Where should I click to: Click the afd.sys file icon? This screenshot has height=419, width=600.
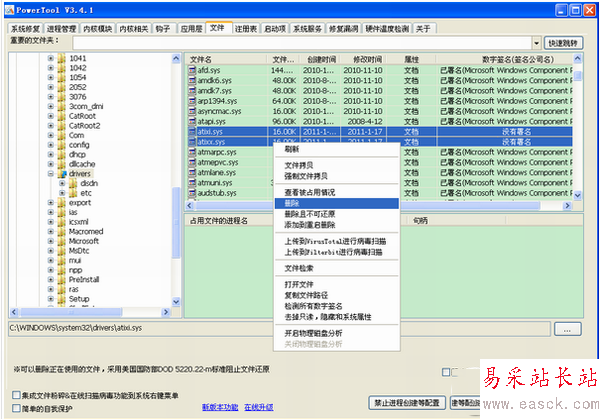[x=192, y=70]
